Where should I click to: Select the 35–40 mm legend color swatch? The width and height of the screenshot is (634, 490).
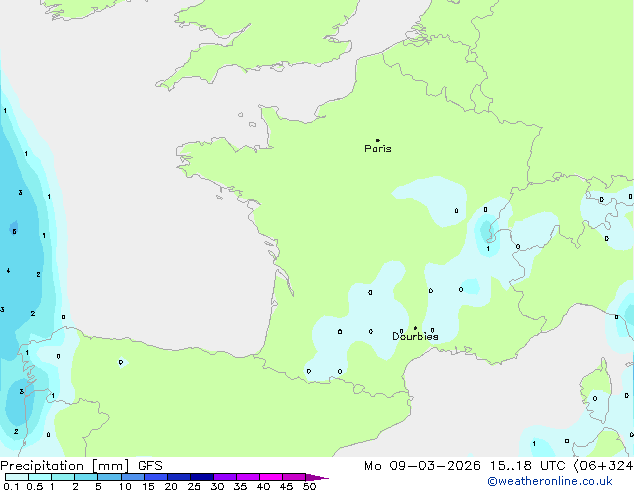pos(248,477)
